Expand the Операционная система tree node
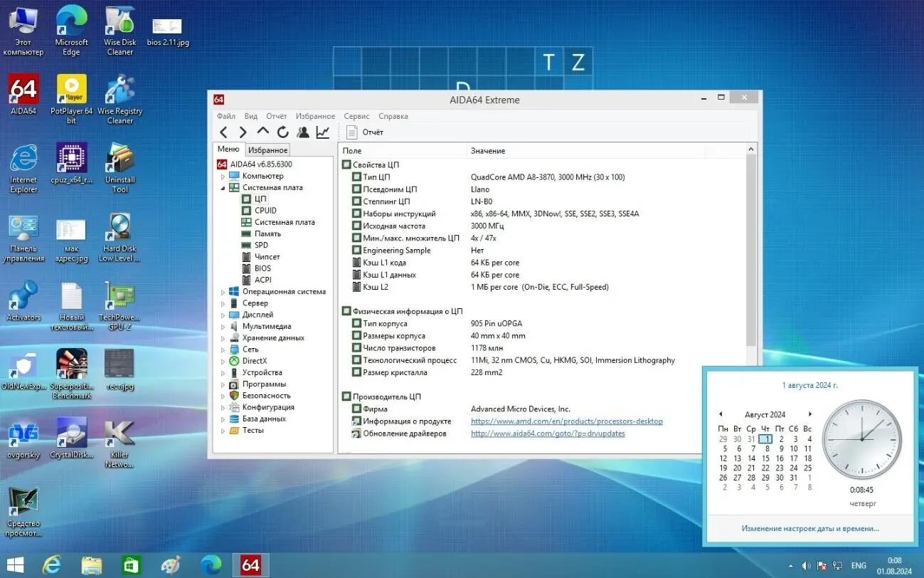Screen dimensions: 924x578 click(223, 292)
